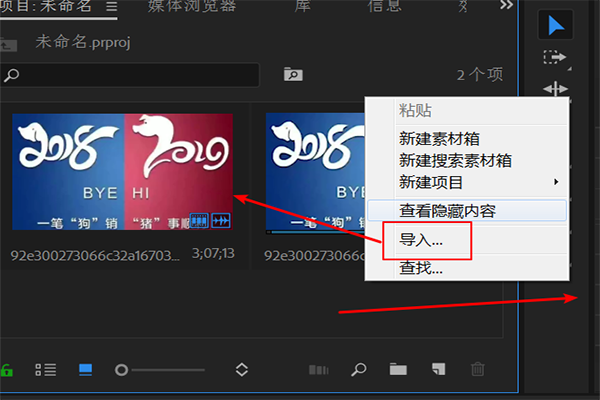Select the second 2018 clip thumbnail
The image size is (600, 400).
pos(315,172)
